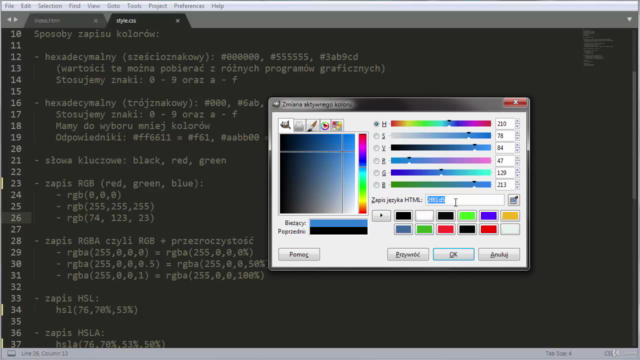The width and height of the screenshot is (640, 360).
Task: Pick the white history swatch
Action: point(424,216)
